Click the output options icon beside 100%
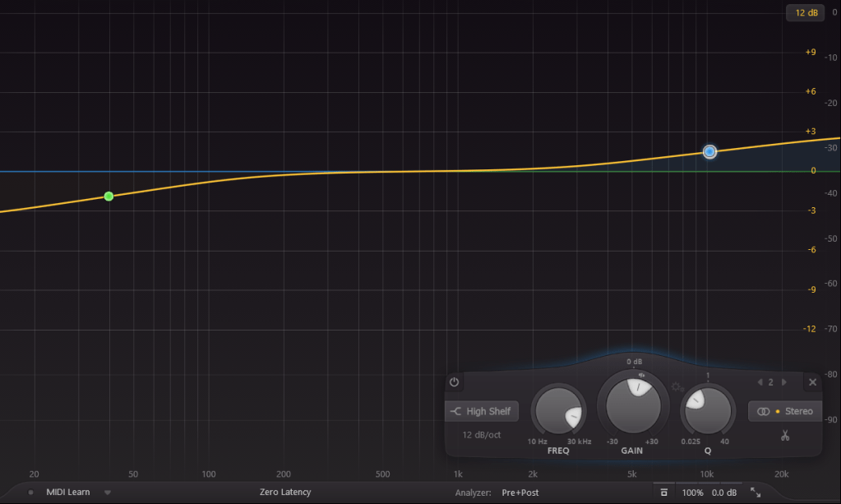The height and width of the screenshot is (504, 841). [x=663, y=492]
